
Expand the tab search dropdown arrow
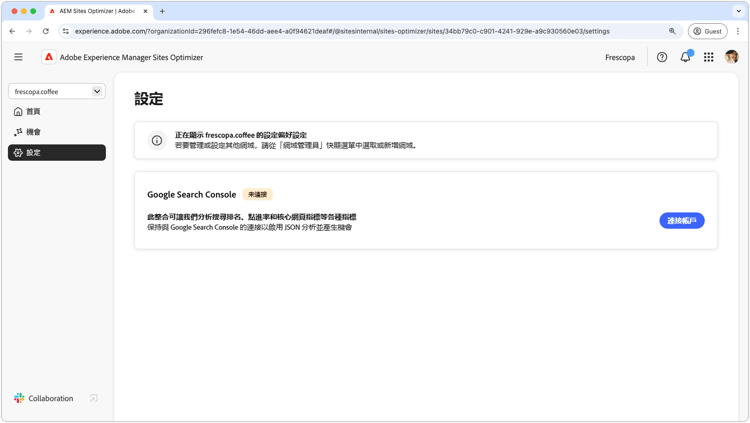[x=739, y=11]
